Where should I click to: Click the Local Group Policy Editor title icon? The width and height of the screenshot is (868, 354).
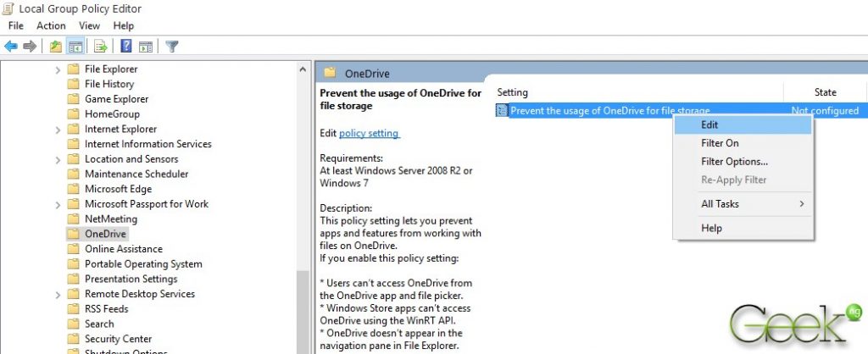tap(8, 8)
